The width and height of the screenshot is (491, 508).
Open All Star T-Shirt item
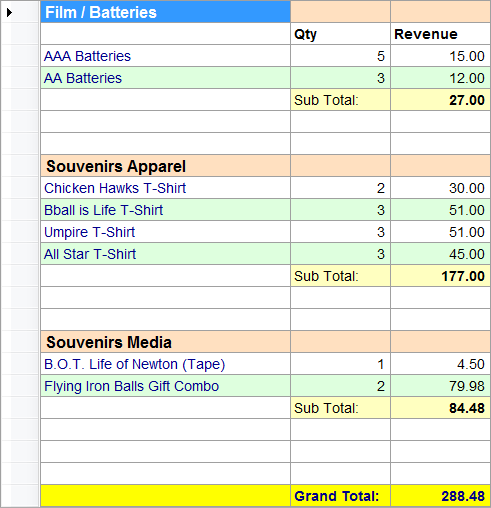(90, 254)
